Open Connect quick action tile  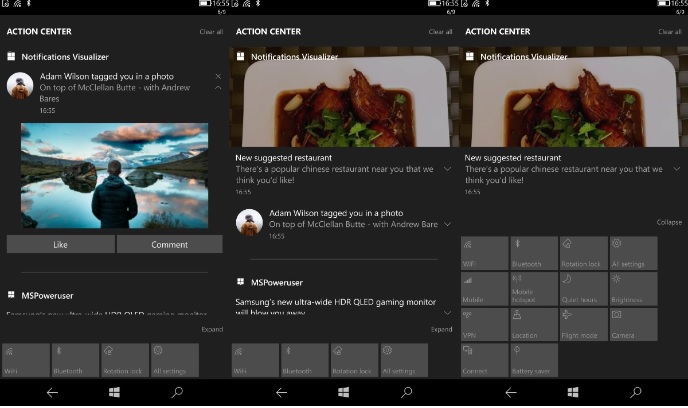click(484, 359)
